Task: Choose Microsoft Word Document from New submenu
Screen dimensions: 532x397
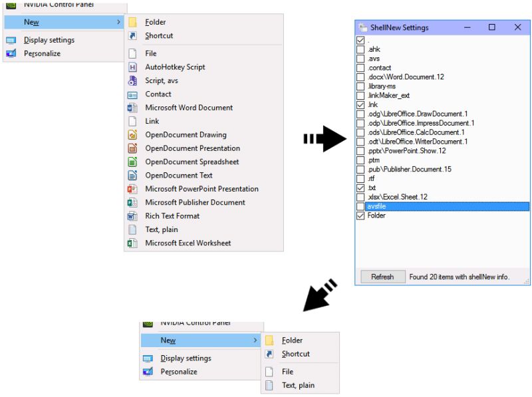Action: pyautogui.click(x=203, y=108)
